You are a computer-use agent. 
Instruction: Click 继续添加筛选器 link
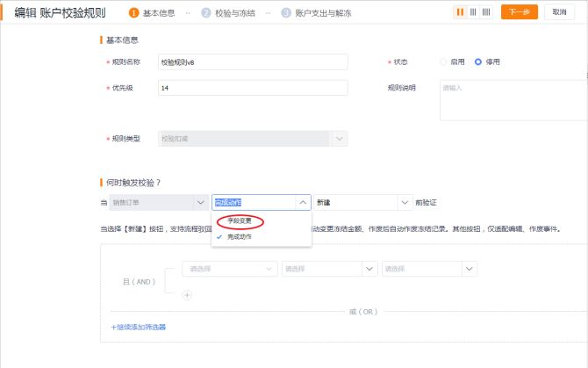click(138, 327)
